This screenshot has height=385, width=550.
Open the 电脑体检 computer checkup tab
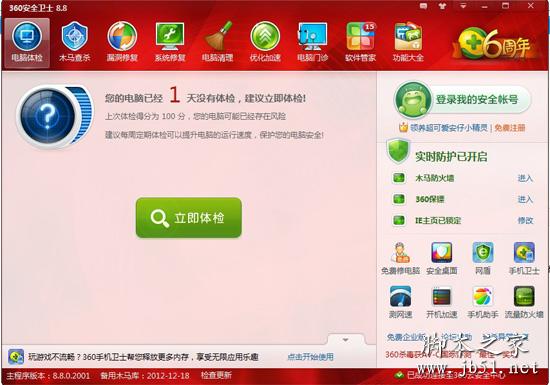tap(27, 43)
